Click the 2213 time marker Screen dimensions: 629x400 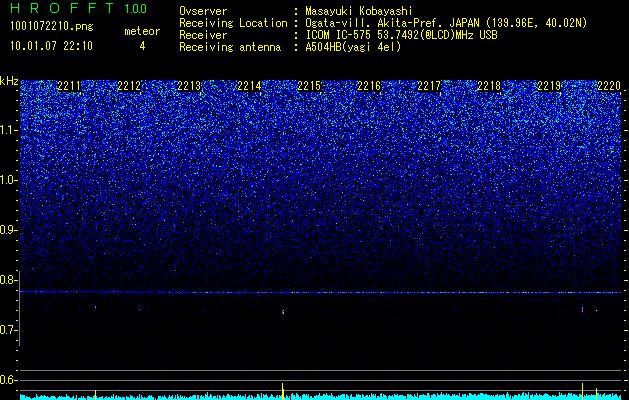pyautogui.click(x=189, y=86)
